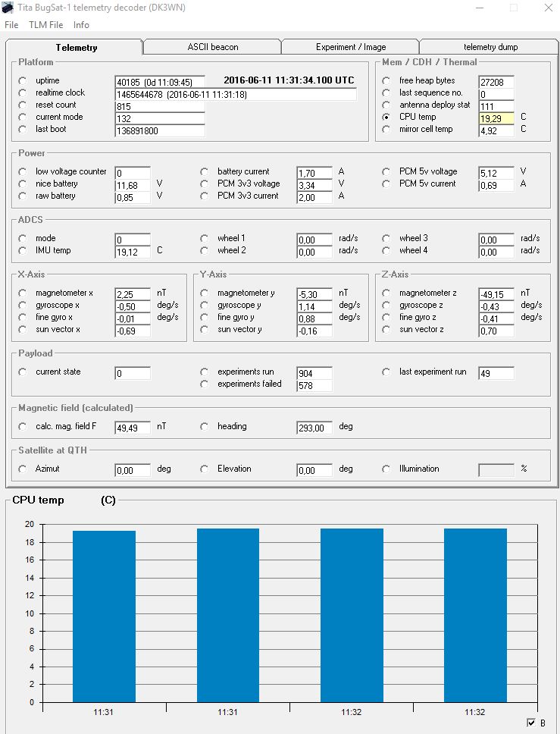Image resolution: width=560 pixels, height=734 pixels.
Task: Open the File menu
Action: point(11,25)
